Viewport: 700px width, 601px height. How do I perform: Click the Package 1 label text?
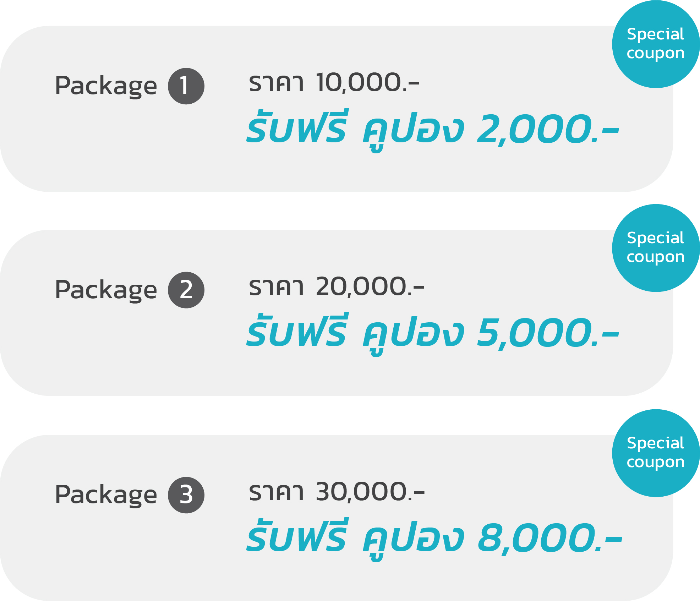[x=106, y=87]
